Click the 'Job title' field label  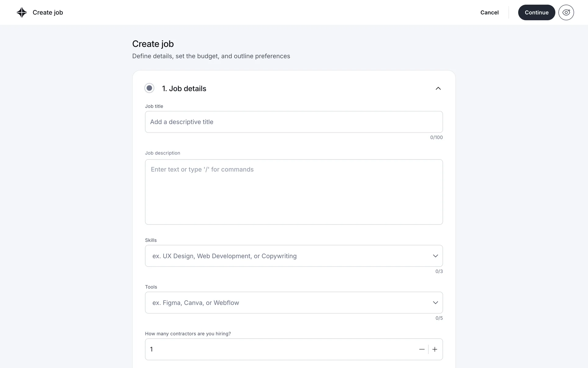click(x=154, y=106)
